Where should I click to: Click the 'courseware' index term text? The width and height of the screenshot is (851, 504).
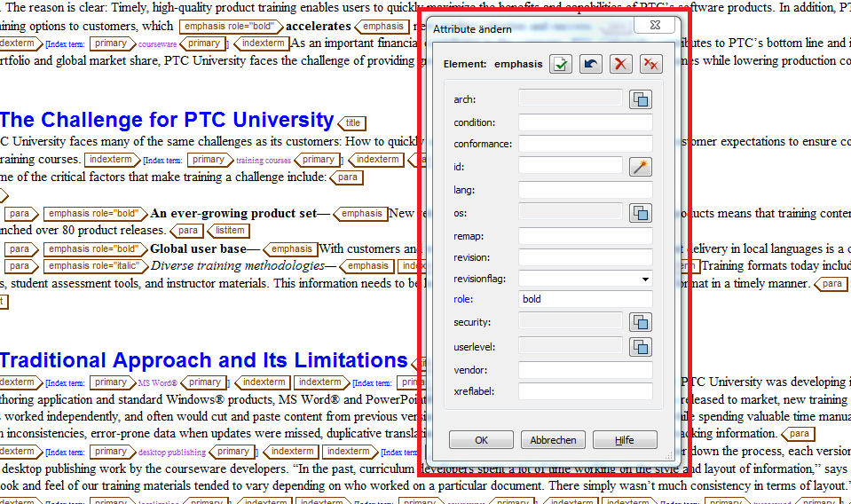click(x=157, y=44)
